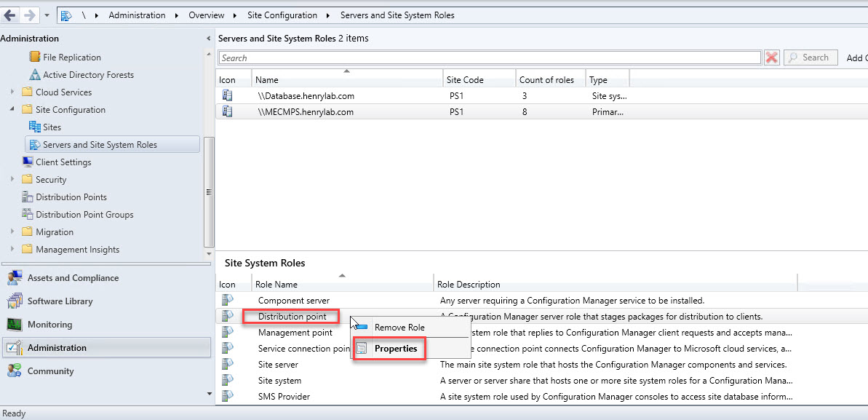Expand the Security folder
This screenshot has width=868, height=420.
click(x=12, y=180)
